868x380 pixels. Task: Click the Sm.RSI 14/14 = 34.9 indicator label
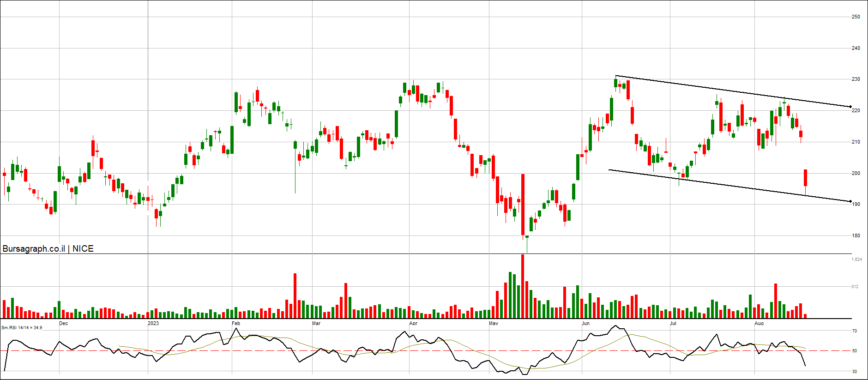point(22,328)
